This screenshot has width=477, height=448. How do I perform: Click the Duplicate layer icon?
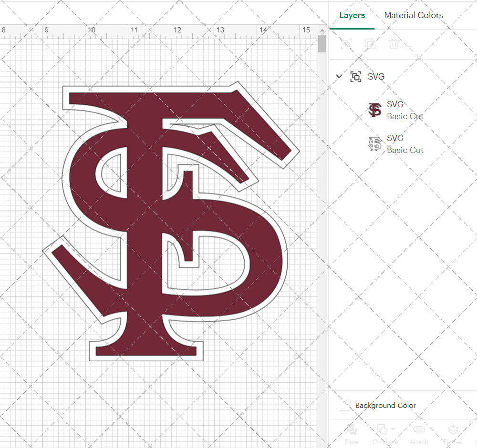(x=370, y=44)
